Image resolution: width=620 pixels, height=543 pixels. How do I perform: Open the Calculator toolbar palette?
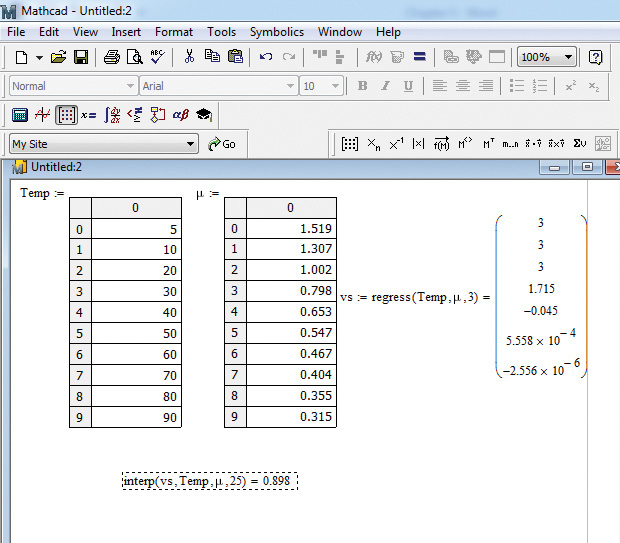tap(20, 115)
